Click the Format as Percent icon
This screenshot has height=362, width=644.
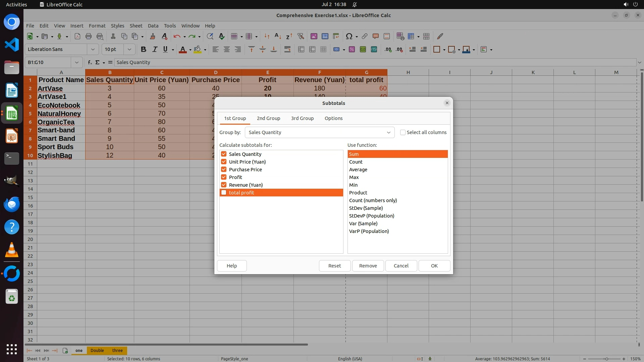352,49
